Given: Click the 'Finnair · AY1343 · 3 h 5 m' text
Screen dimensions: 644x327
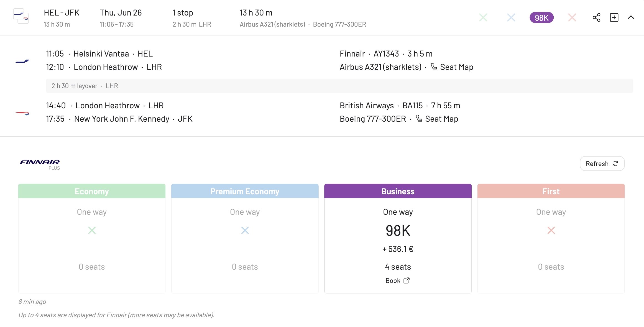Looking at the screenshot, I should click(386, 54).
